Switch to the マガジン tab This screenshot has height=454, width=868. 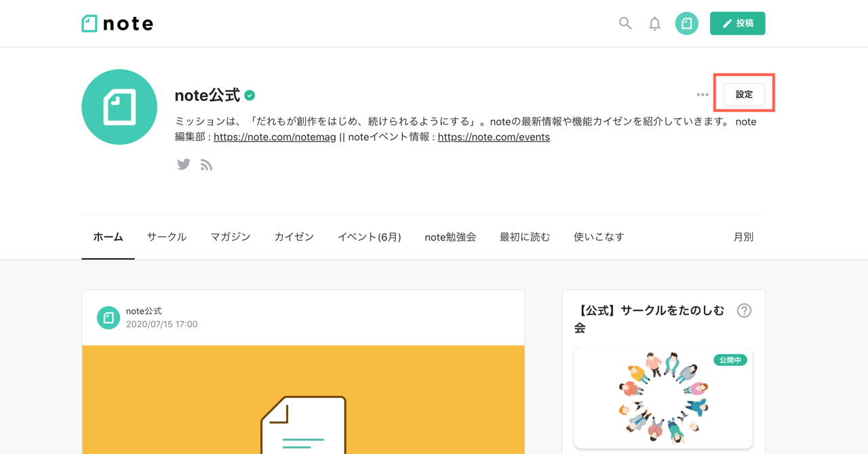point(231,237)
